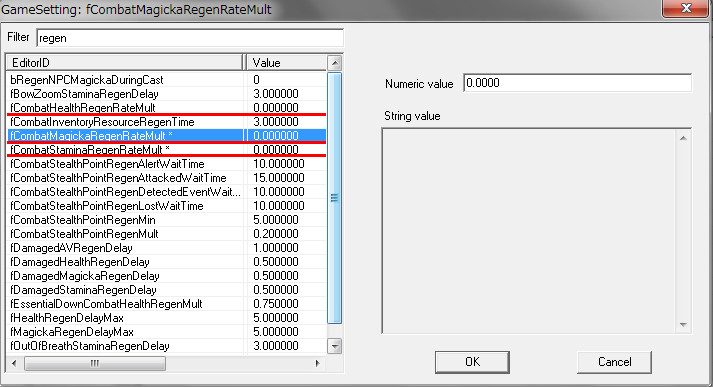
Task: Select fCombatInventoryResourceRegenTime row
Action: pyautogui.click(x=166, y=122)
